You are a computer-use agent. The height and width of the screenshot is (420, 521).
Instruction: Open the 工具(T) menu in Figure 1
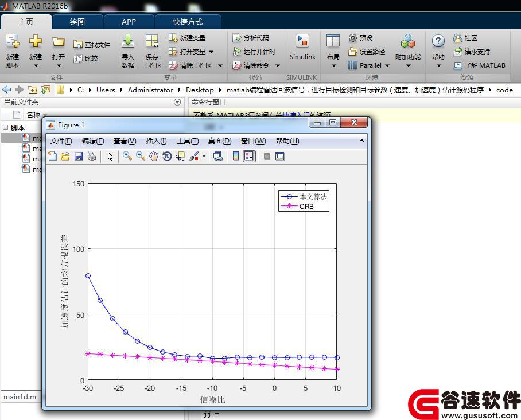[188, 141]
